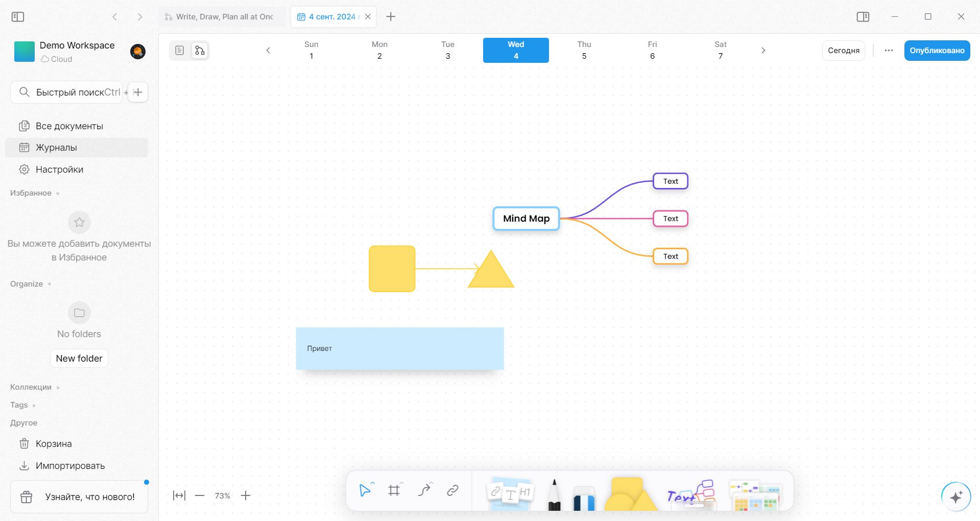Open Все документы
Screen dimensions: 980x521
77,126
